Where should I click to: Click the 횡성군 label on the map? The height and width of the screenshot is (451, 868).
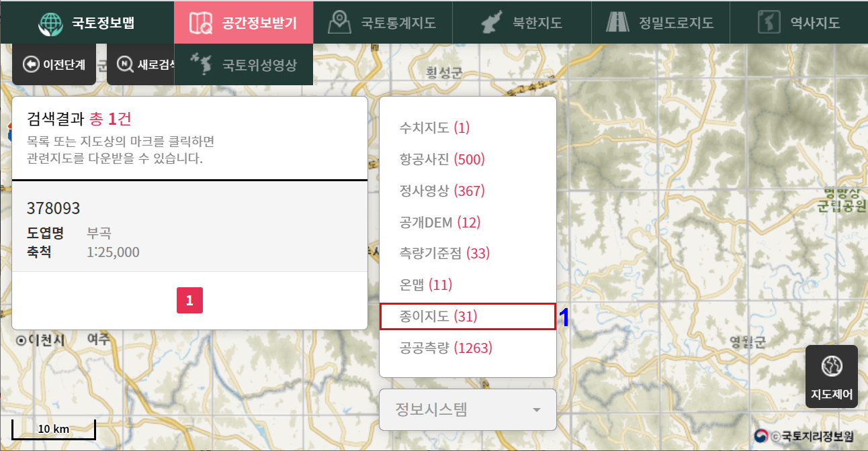pyautogui.click(x=444, y=73)
